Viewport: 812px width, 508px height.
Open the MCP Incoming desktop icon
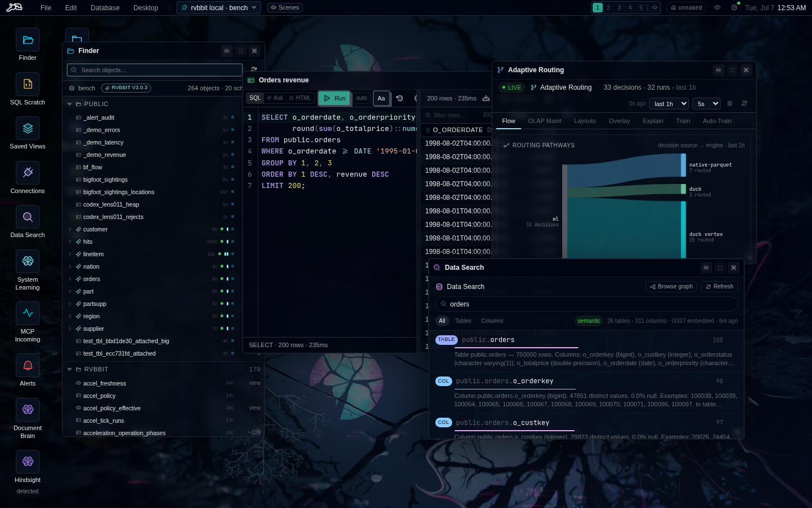pyautogui.click(x=28, y=313)
